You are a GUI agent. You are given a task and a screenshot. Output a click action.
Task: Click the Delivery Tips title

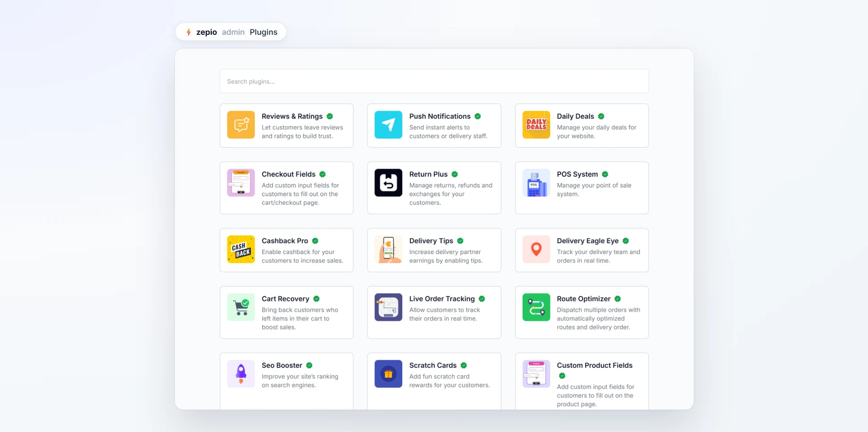[431, 241]
